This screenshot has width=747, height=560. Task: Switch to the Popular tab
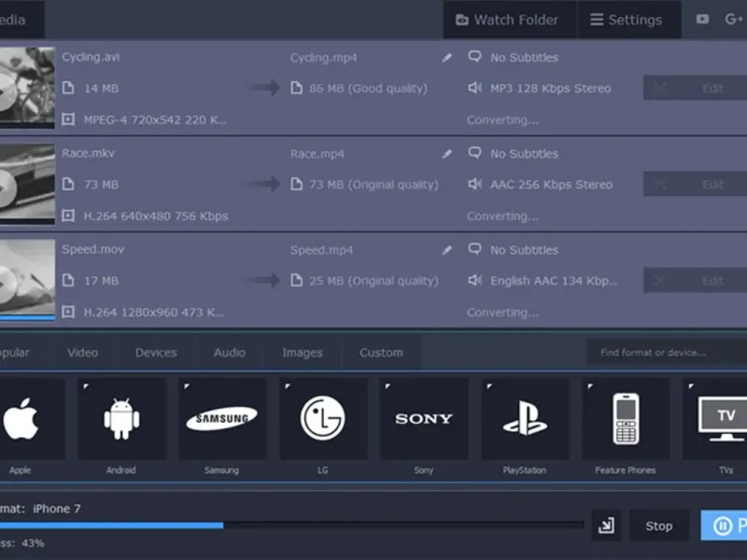tap(14, 353)
